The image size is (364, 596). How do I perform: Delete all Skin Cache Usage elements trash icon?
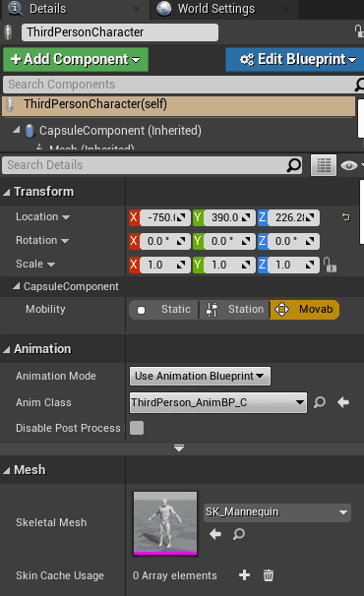269,575
